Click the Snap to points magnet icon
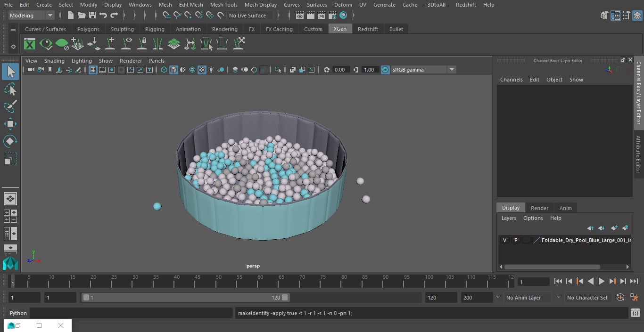 [x=188, y=16]
